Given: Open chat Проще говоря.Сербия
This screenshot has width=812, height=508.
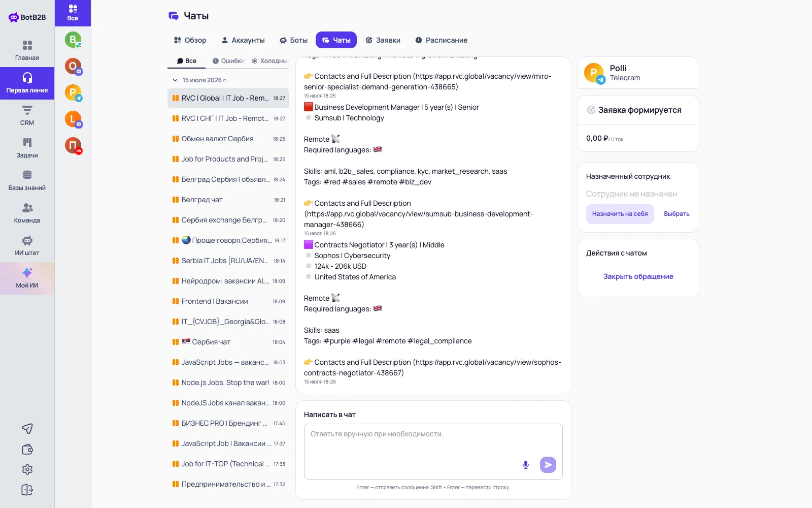Looking at the screenshot, I should pos(228,240).
